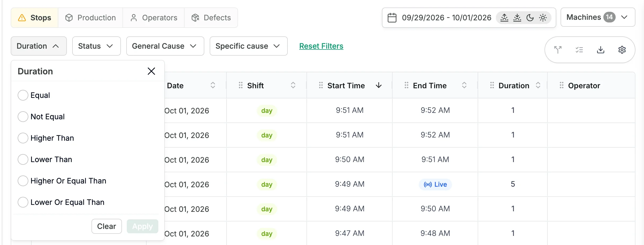Click the Reset Filters link
The height and width of the screenshot is (245, 644).
pos(321,46)
